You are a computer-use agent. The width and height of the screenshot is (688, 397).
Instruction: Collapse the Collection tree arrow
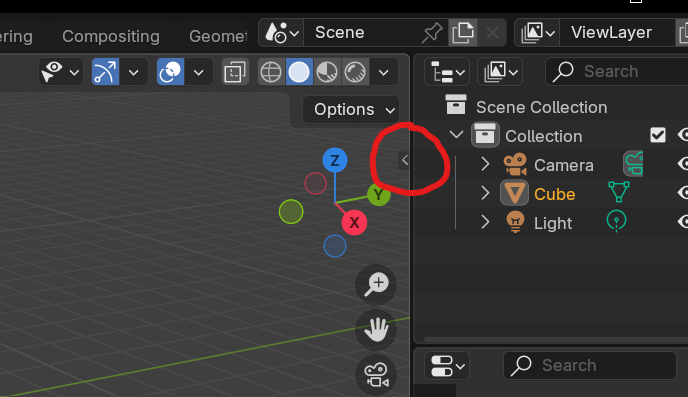[x=456, y=135]
